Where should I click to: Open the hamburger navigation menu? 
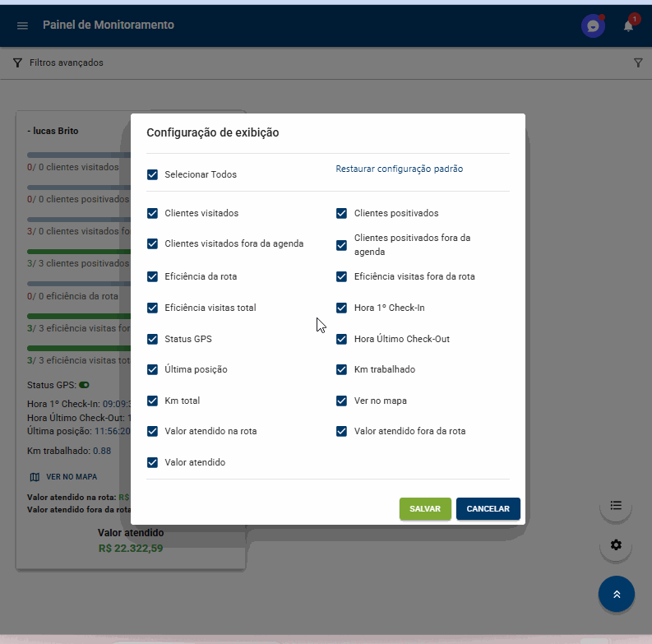click(22, 25)
